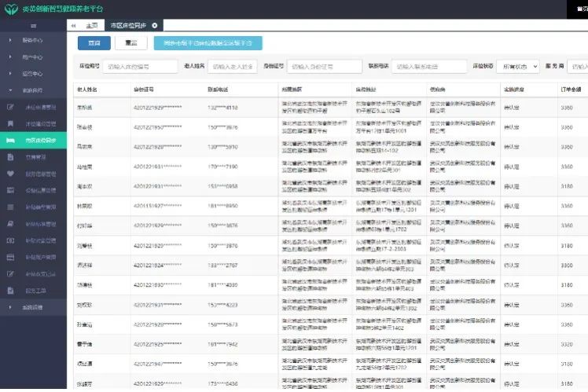
Task: Collapse the sidebar using the hamburger icon
Action: (33, 25)
